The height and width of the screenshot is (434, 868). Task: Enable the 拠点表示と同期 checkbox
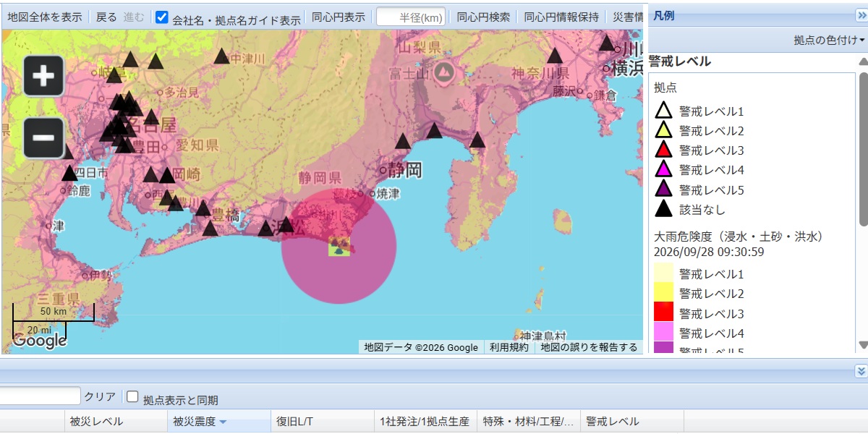click(132, 396)
